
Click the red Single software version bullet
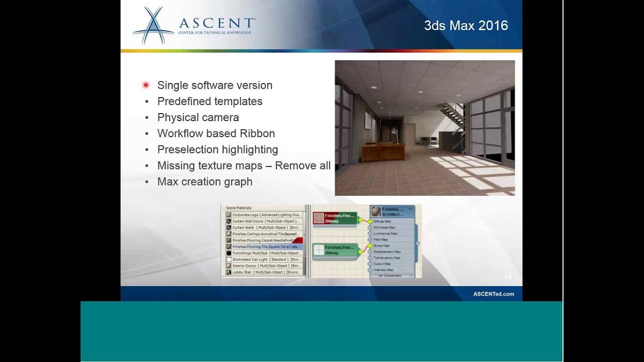tap(146, 85)
